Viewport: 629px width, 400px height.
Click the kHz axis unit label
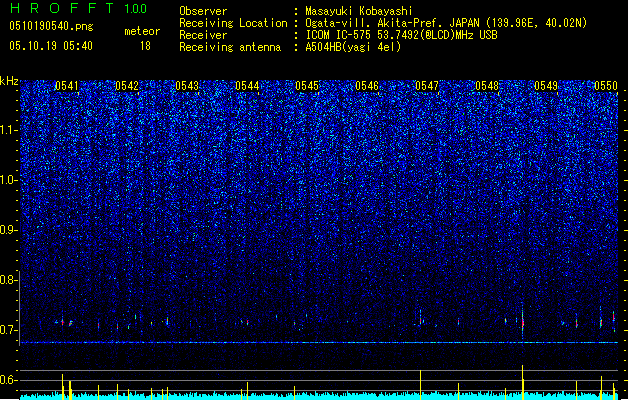point(9,81)
